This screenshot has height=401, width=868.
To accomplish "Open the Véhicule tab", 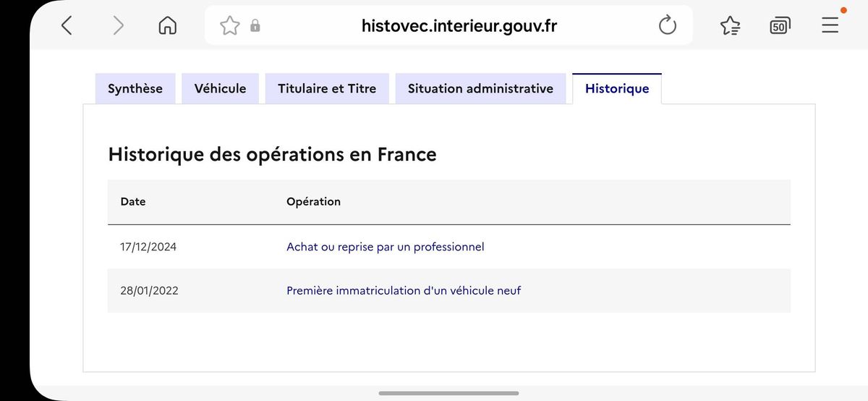I will pos(220,88).
